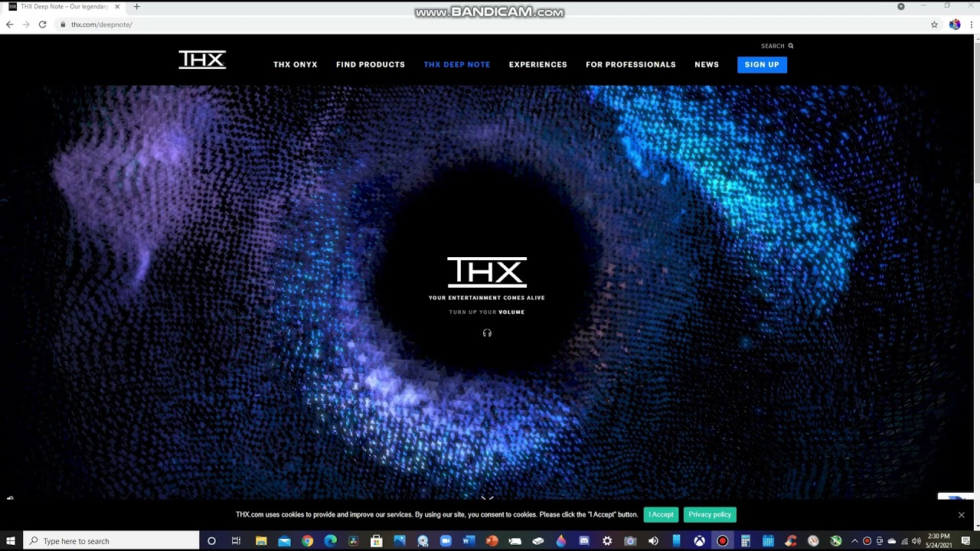980x551 pixels.
Task: Show hidden system tray icons
Action: pos(855,541)
